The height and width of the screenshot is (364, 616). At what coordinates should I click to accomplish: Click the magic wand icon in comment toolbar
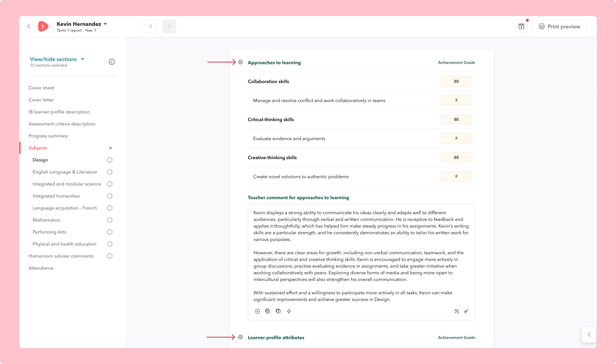pos(457,311)
